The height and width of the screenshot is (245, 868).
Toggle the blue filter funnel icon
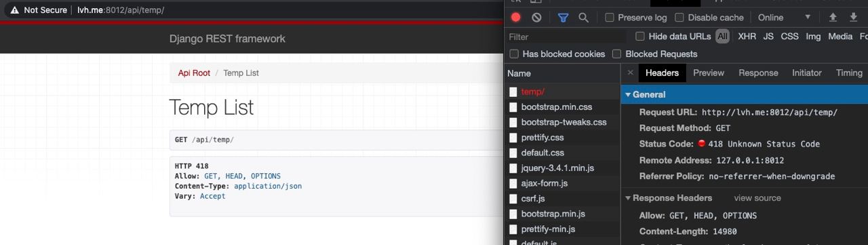point(563,18)
